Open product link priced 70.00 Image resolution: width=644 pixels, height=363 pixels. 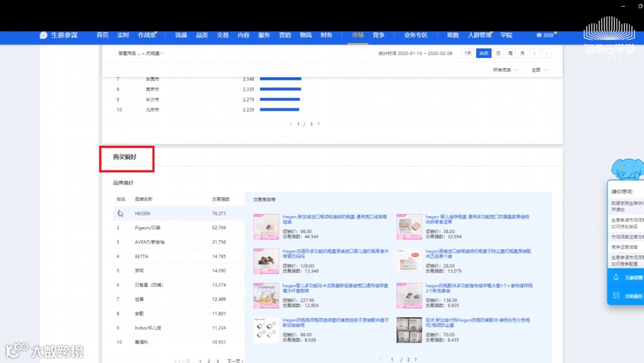click(478, 323)
